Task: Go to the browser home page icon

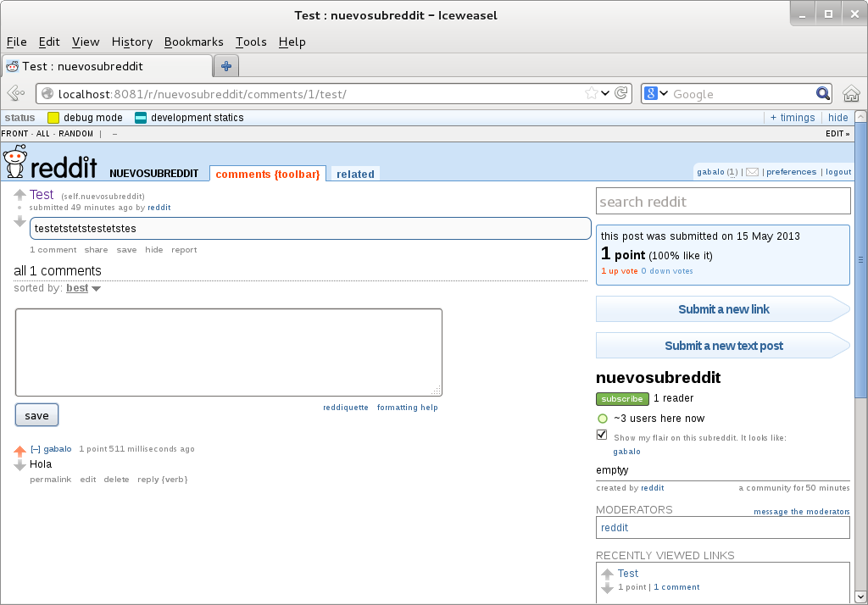Action: pos(851,93)
